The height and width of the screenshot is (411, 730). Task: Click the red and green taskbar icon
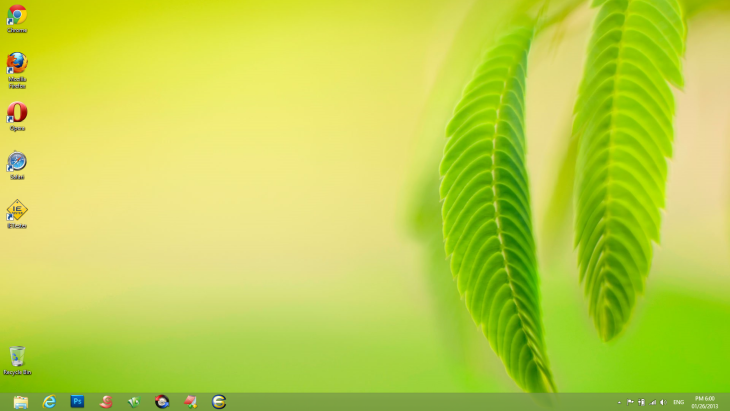click(190, 402)
